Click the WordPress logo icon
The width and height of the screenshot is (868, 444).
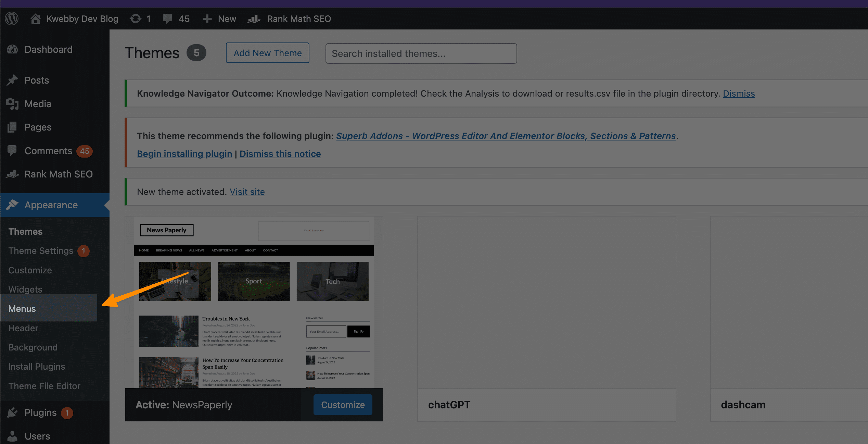click(x=12, y=19)
